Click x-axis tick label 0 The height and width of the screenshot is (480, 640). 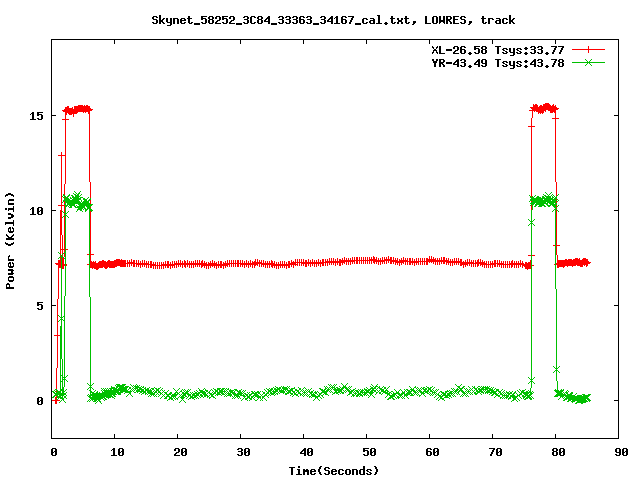(x=54, y=452)
